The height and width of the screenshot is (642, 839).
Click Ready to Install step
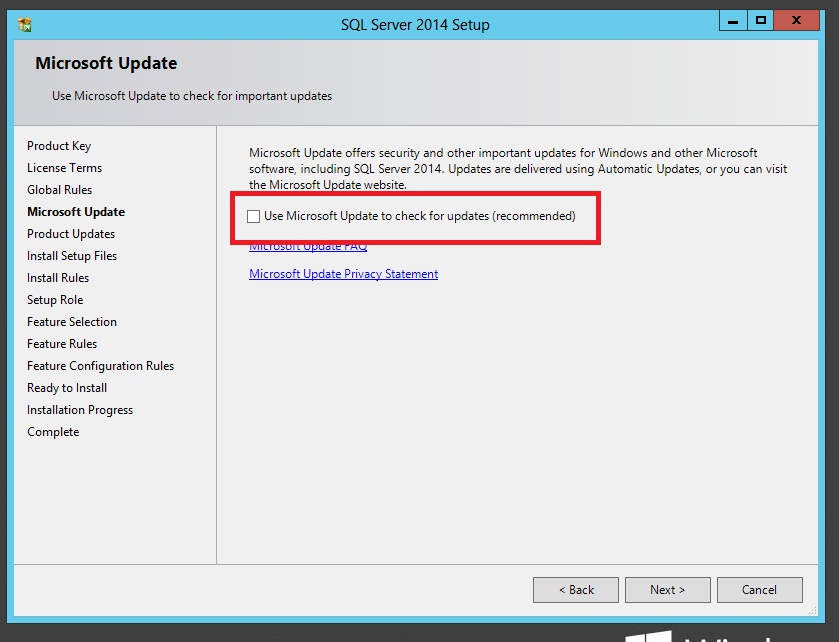click(x=67, y=388)
